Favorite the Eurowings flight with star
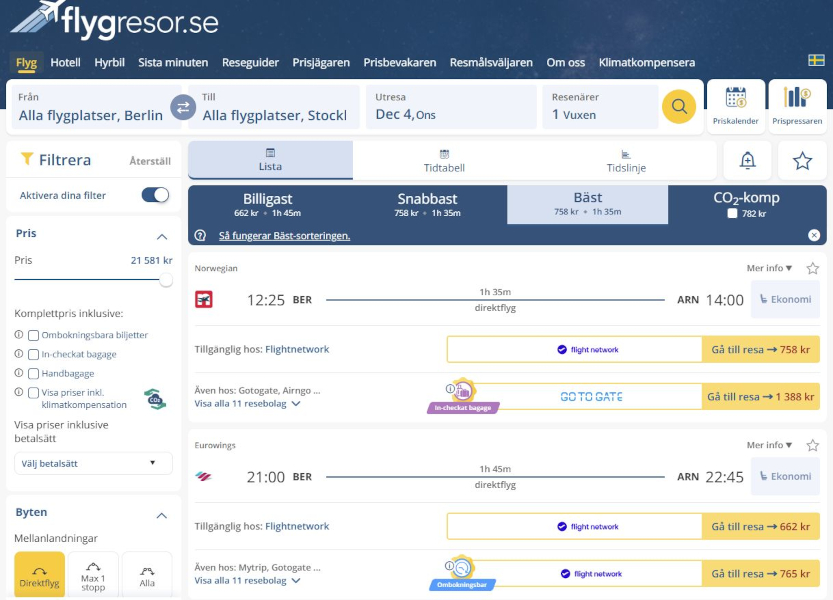This screenshot has height=600, width=833. coord(812,445)
